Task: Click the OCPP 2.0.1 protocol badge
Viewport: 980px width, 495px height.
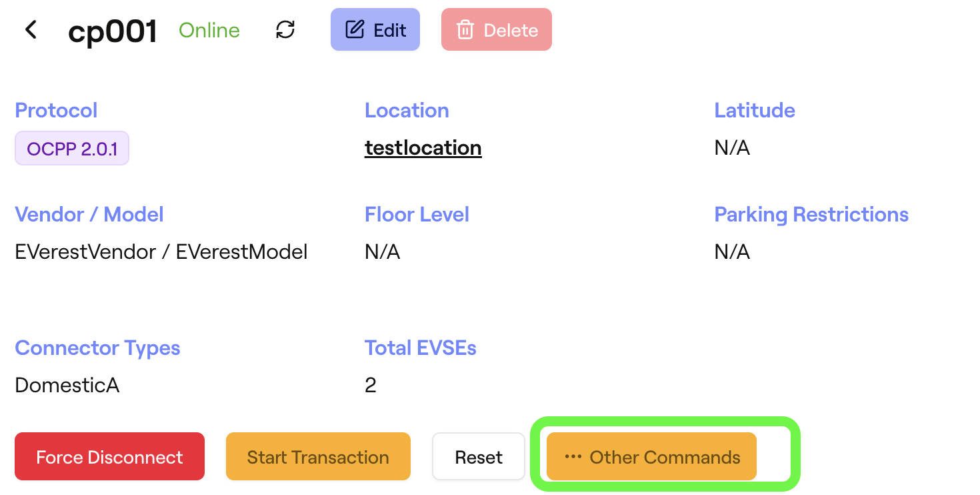Action: coord(72,148)
